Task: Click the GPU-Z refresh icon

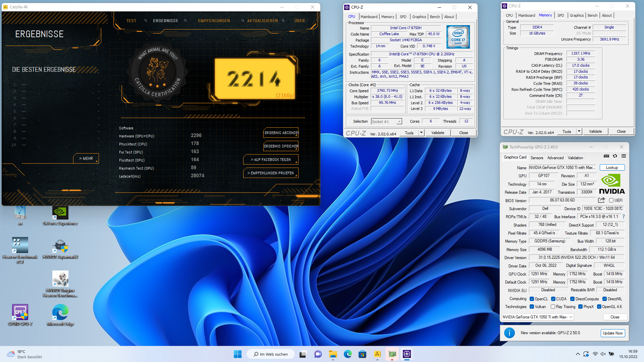Action: pyautogui.click(x=615, y=156)
